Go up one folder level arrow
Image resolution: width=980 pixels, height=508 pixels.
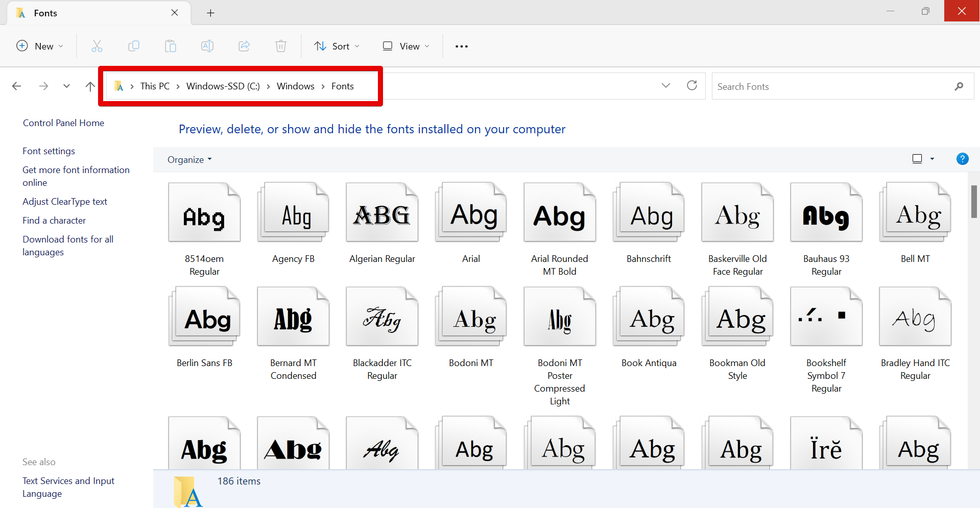coord(90,86)
